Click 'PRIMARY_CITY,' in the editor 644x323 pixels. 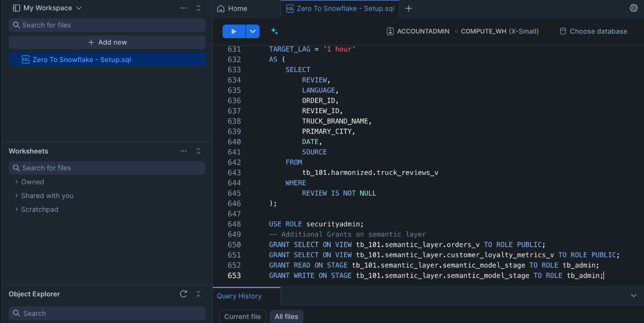coord(328,132)
